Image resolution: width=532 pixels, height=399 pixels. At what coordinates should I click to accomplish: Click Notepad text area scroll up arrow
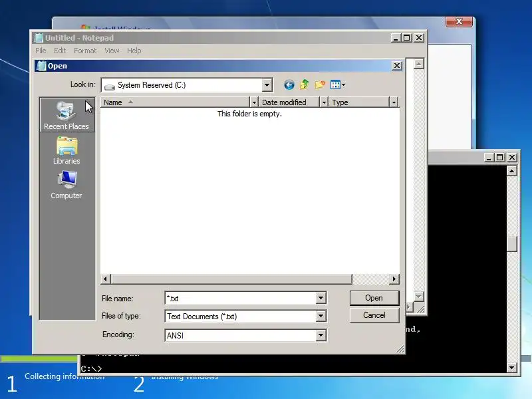coord(419,64)
